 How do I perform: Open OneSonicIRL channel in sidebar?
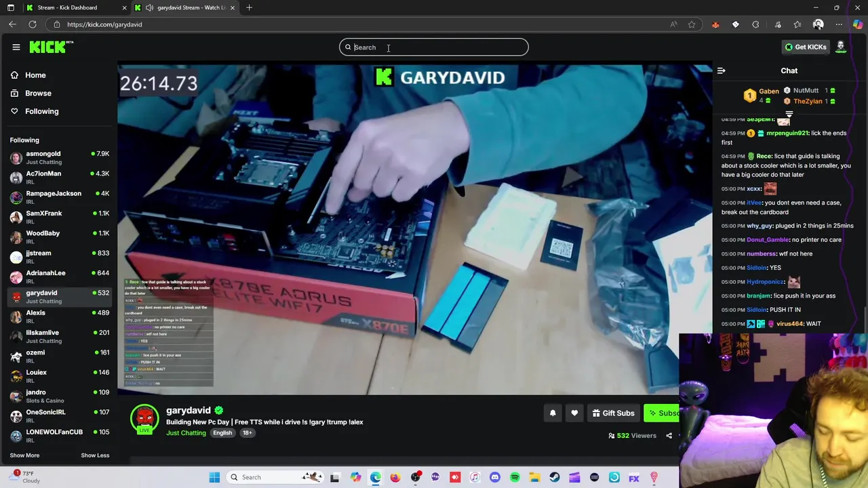click(x=60, y=415)
